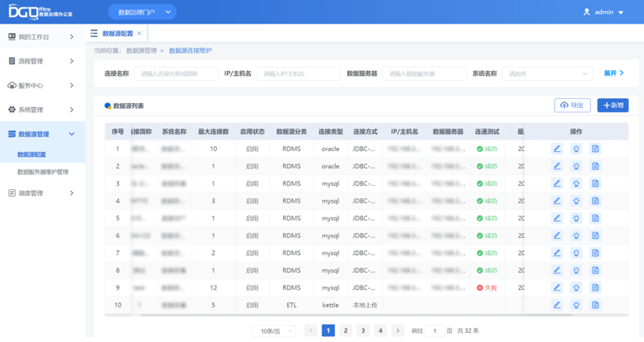The height and width of the screenshot is (342, 644).
Task: Open the document icon in row 1
Action: 596,149
